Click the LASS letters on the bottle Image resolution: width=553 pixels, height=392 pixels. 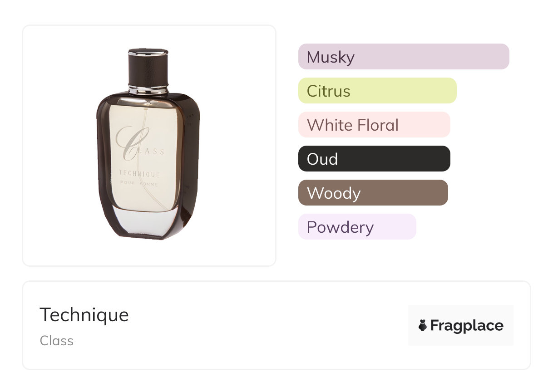tap(155, 152)
